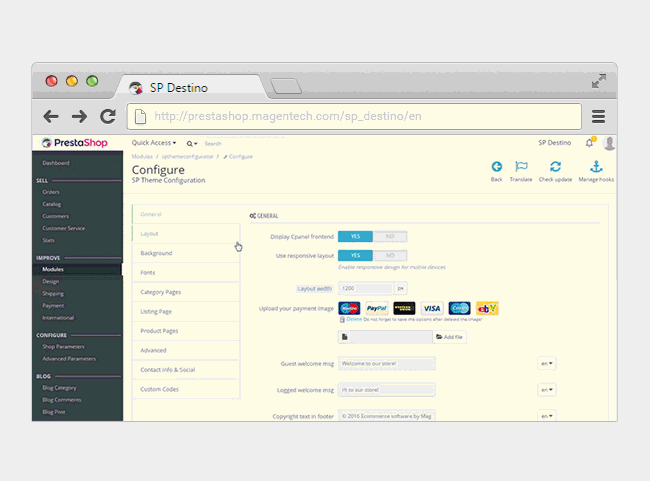Image resolution: width=650 pixels, height=481 pixels.
Task: Open language dropdown for Copyright text
Action: click(x=547, y=415)
